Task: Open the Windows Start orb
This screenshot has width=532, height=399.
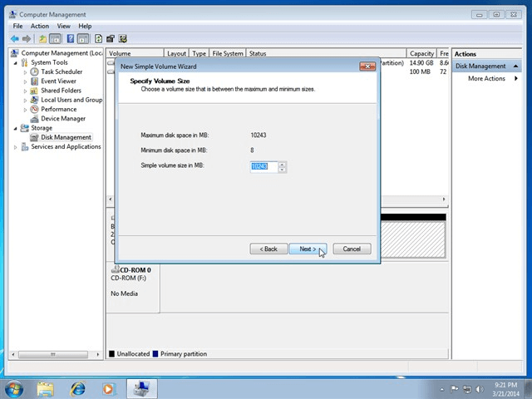Action: coord(14,389)
